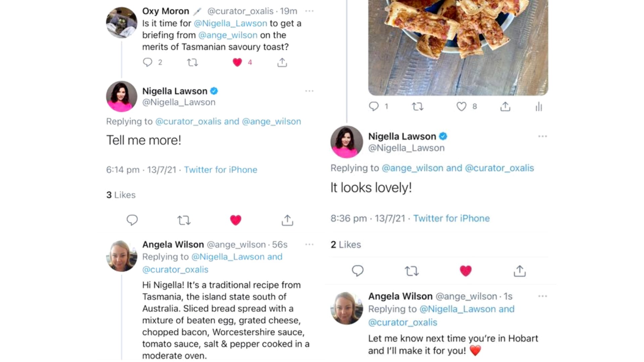Share Nigella's 'Tell me more!' tweet

pos(287,220)
